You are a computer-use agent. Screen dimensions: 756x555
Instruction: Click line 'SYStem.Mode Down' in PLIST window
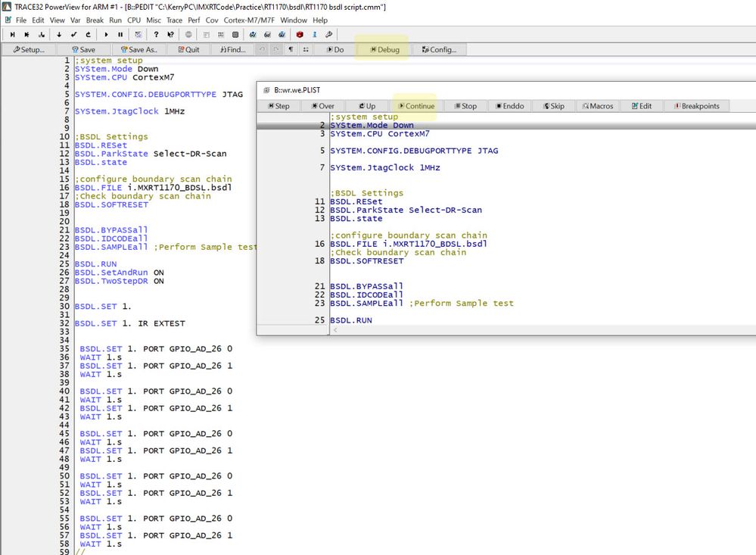pyautogui.click(x=372, y=125)
